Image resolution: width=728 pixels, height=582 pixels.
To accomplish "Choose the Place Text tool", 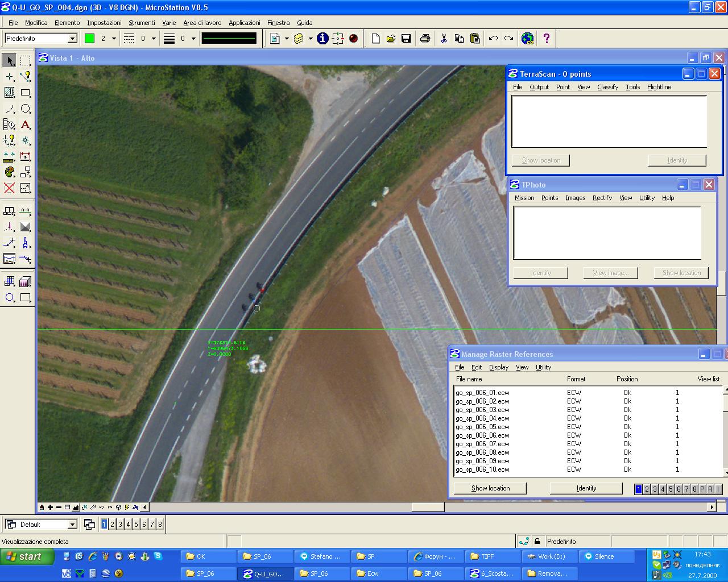I will tap(26, 124).
